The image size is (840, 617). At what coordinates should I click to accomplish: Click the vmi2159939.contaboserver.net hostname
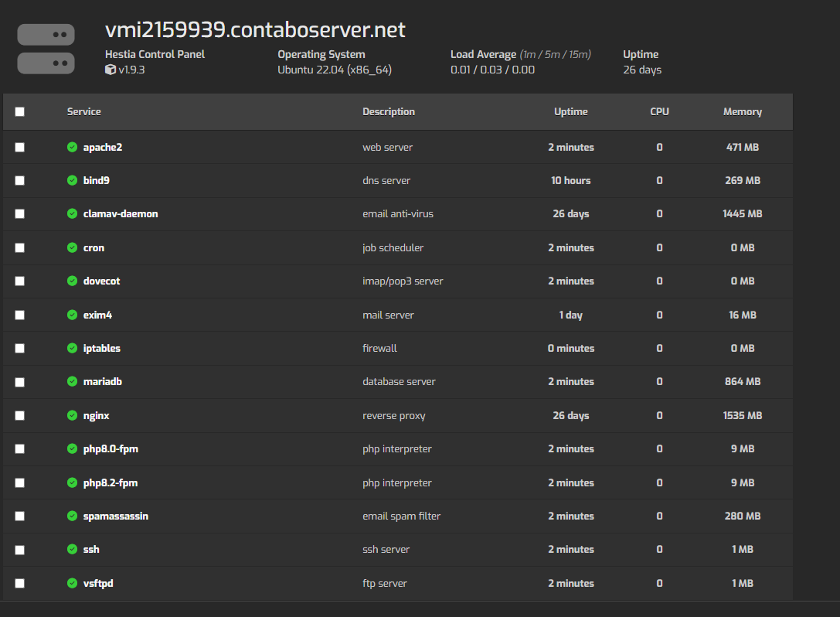click(x=255, y=30)
